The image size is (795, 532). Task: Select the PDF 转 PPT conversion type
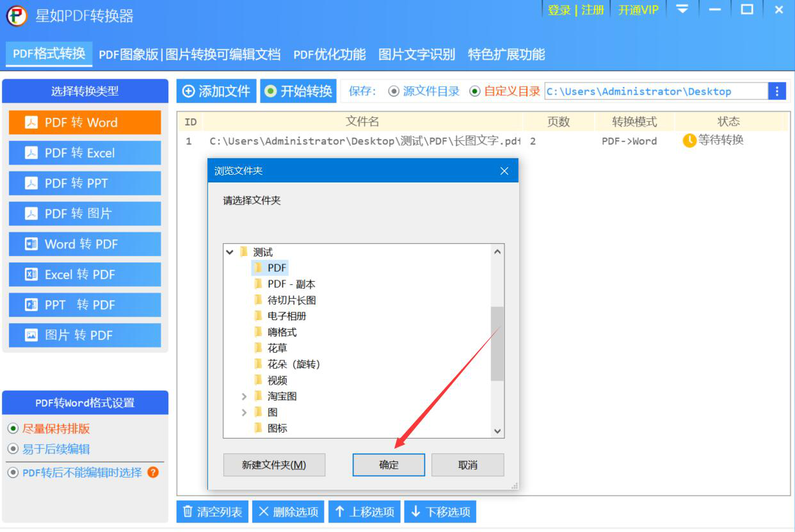84,183
